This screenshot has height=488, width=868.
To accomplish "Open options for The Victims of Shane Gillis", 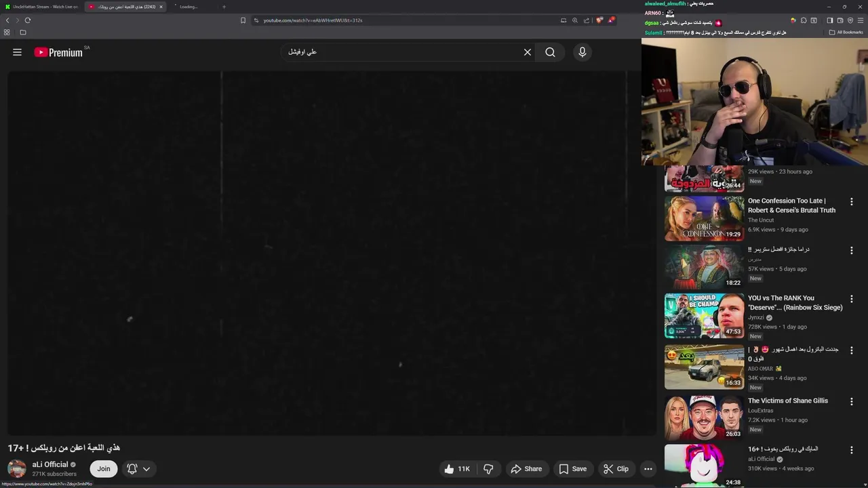I will 852,402.
